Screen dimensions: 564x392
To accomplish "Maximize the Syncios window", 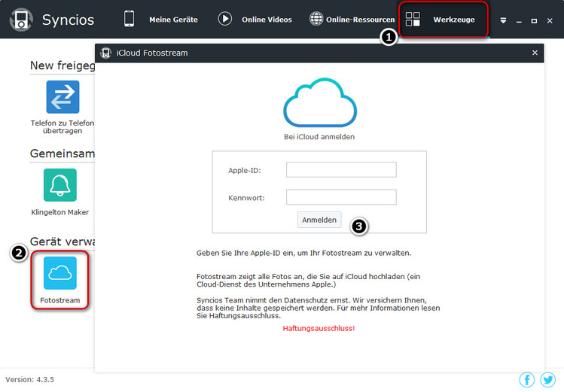I will pos(534,21).
